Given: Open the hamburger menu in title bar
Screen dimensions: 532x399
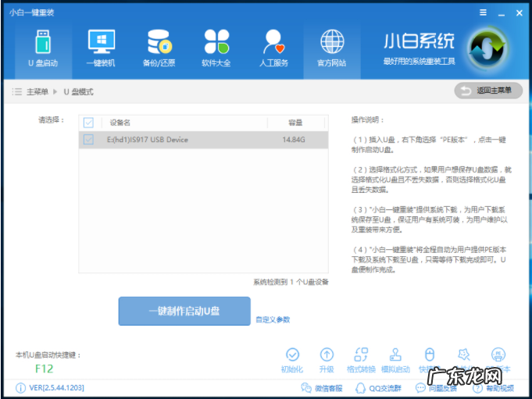Looking at the screenshot, I should coord(483,12).
